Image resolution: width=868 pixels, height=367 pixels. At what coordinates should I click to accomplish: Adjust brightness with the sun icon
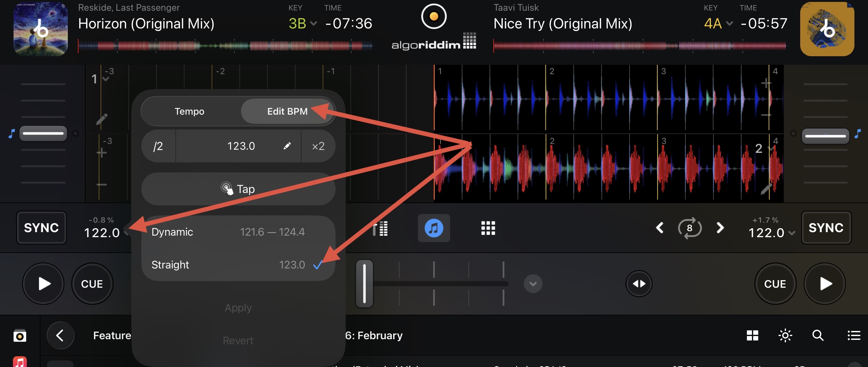point(785,335)
